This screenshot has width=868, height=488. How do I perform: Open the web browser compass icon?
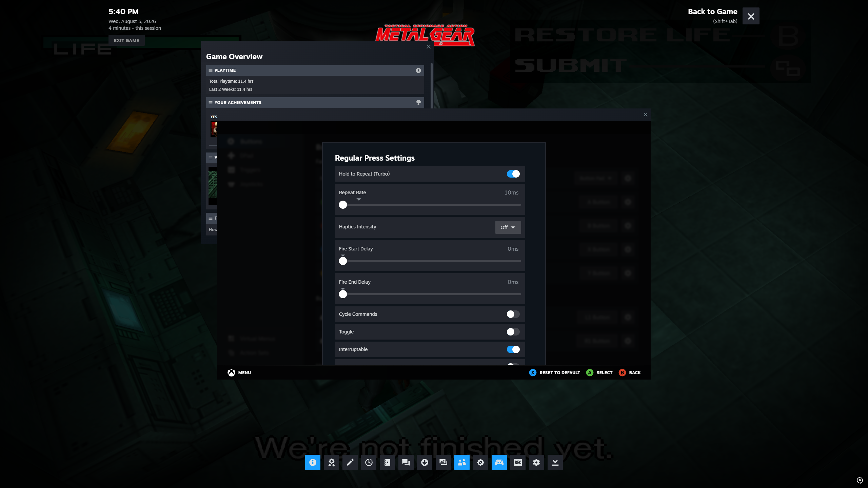[480, 462]
